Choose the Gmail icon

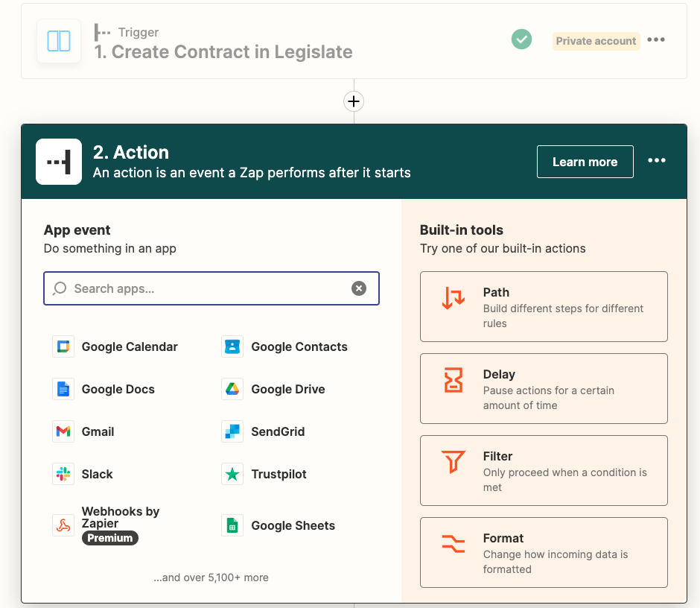tap(63, 431)
